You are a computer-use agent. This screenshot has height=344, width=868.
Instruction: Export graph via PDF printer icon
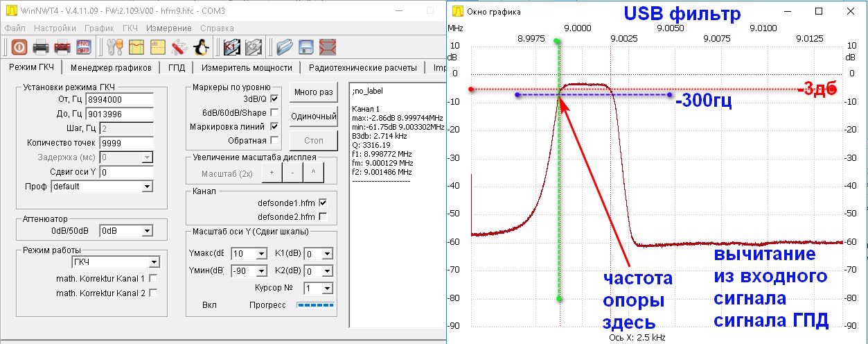coord(62,47)
